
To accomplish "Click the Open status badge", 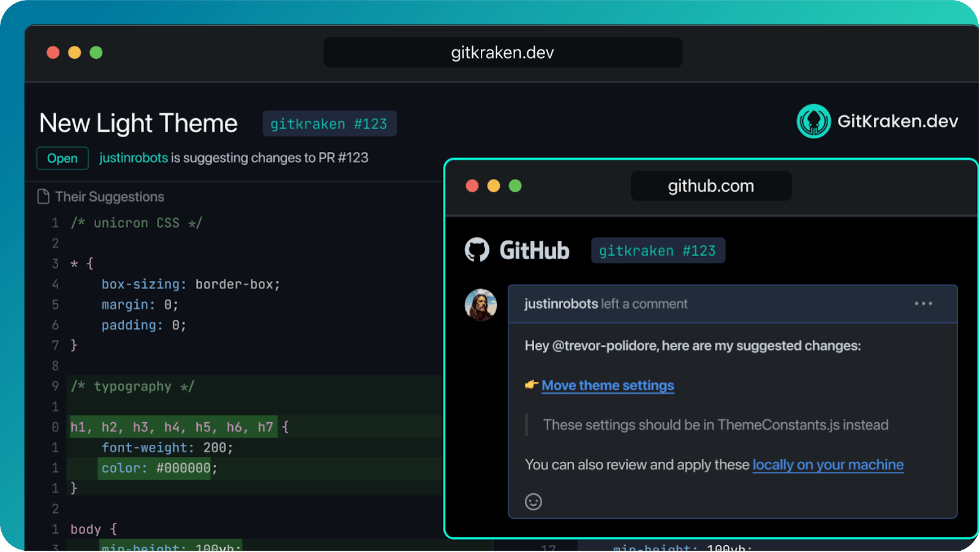I will click(62, 158).
